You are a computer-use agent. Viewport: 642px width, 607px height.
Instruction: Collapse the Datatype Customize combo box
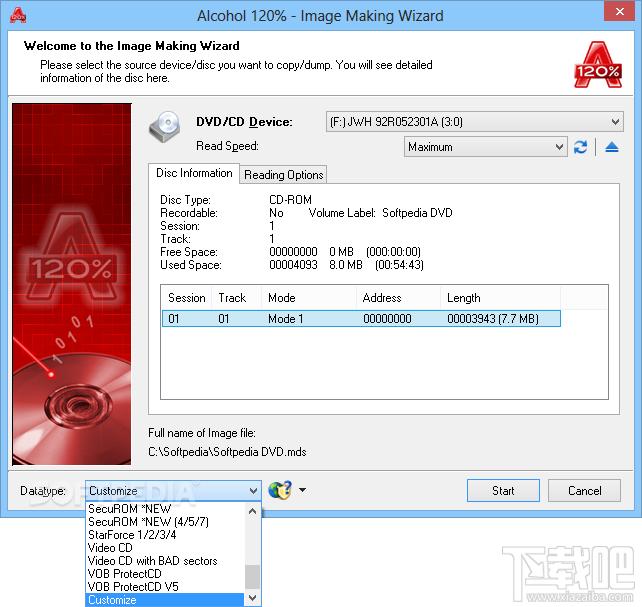[x=173, y=490]
